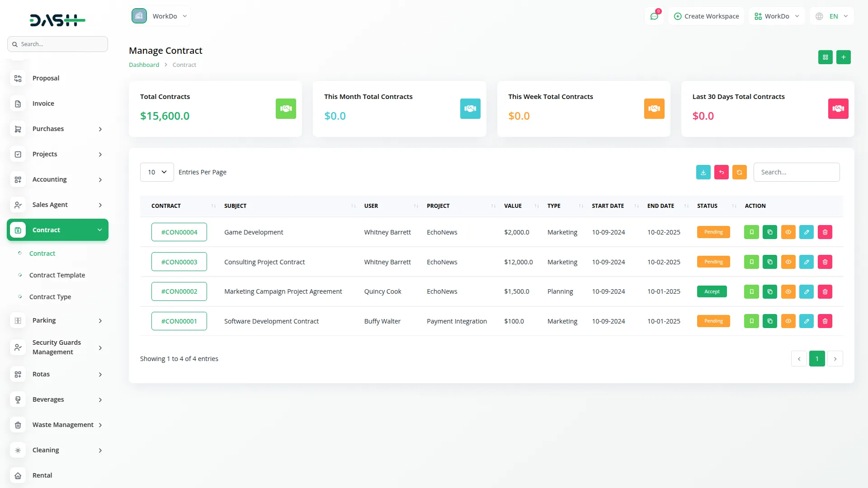The width and height of the screenshot is (868, 488).
Task: Open Contract Template submenu item
Action: point(57,275)
